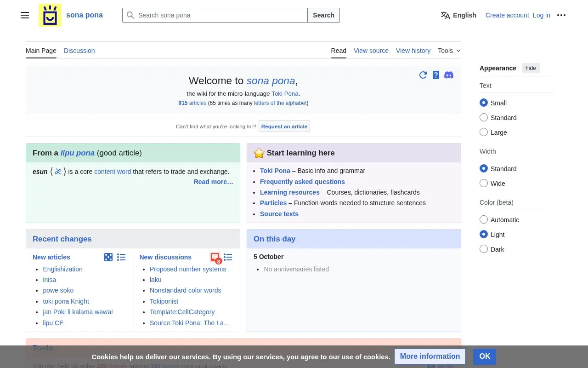
Task: Open the Learning resources link
Action: pos(290,192)
